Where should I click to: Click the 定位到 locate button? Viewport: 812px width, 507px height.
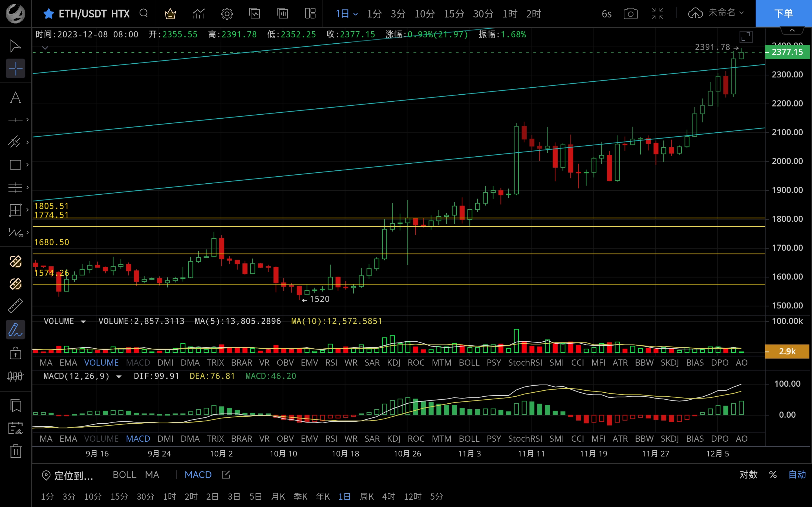pyautogui.click(x=68, y=475)
